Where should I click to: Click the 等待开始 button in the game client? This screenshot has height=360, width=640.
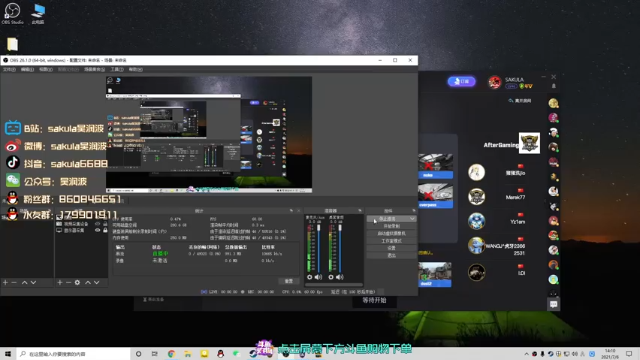click(374, 300)
